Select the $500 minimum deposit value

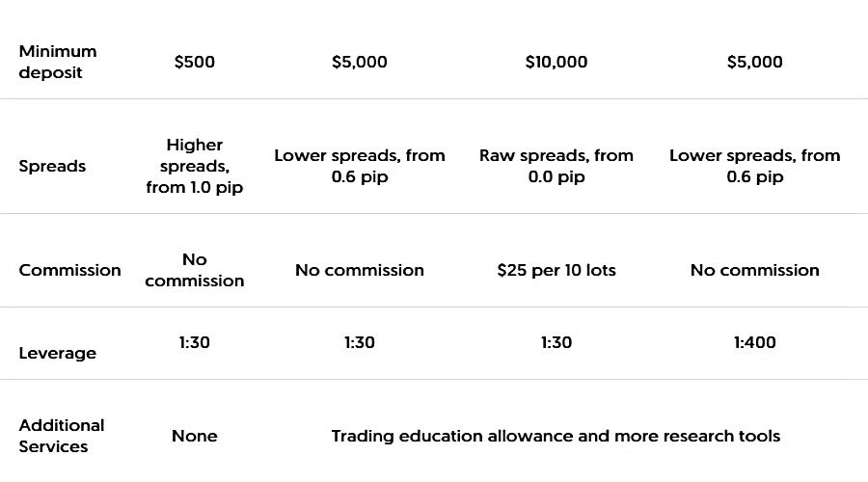[x=194, y=62]
